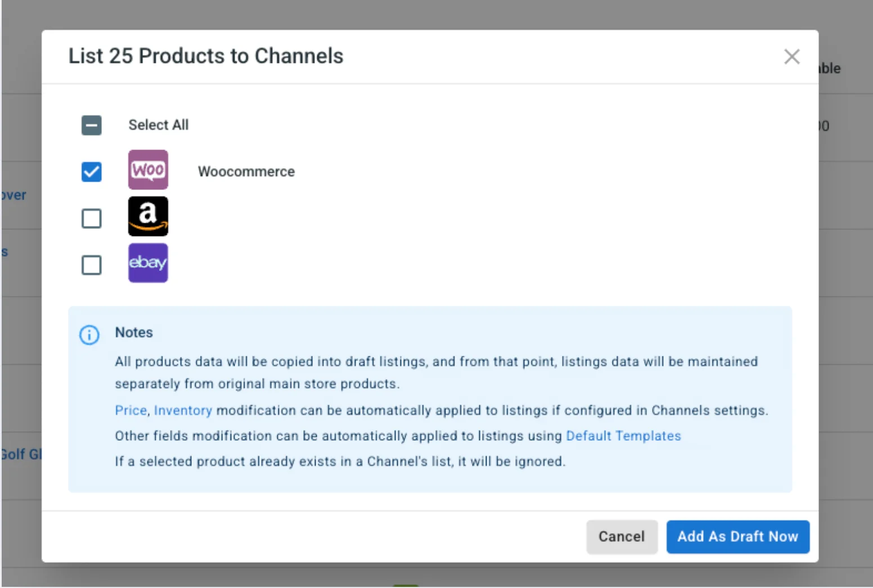Close the List Products dialog
This screenshot has height=588, width=873.
pos(791,56)
